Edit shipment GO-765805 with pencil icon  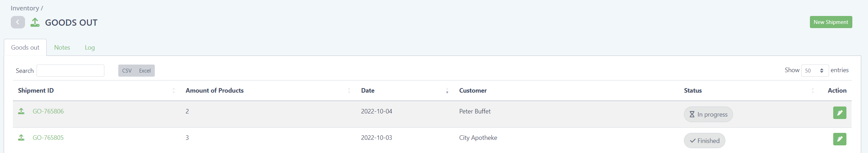click(x=839, y=139)
